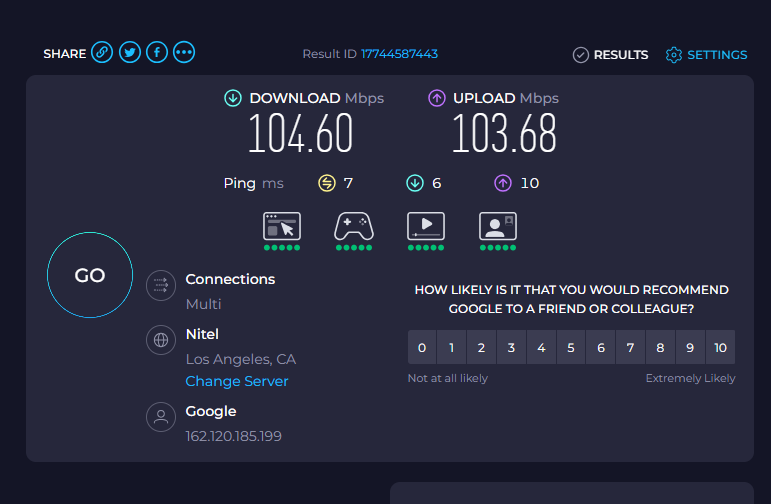The width and height of the screenshot is (771, 504).
Task: Click the upload arrow icon beside UPLOAD
Action: pyautogui.click(x=437, y=98)
